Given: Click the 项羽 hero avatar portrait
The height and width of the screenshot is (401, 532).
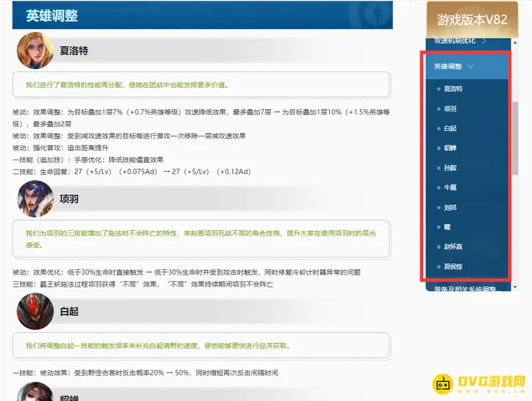Looking at the screenshot, I should tap(35, 198).
